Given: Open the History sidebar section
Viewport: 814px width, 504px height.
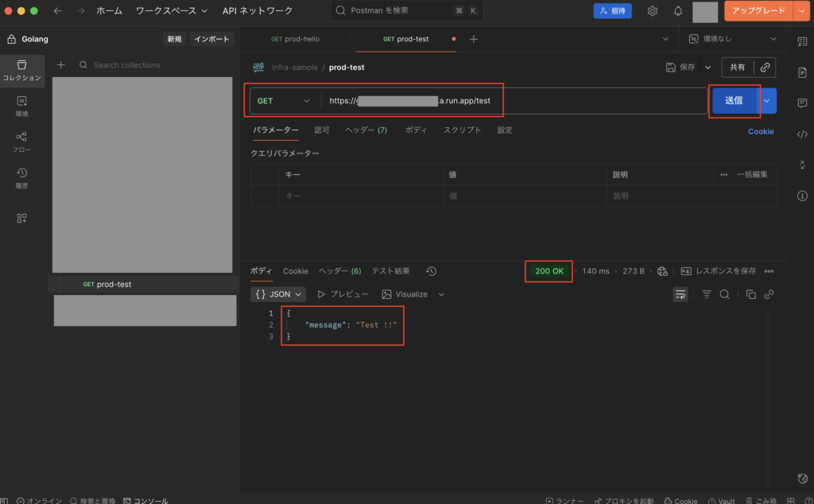Looking at the screenshot, I should click(x=21, y=178).
